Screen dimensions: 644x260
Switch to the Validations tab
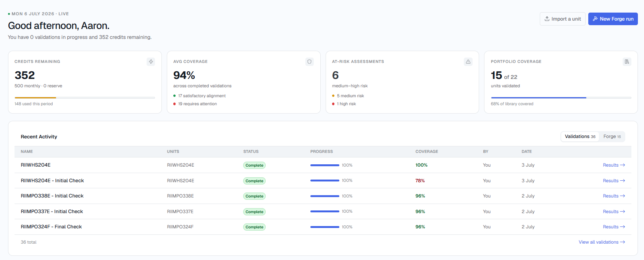pos(580,136)
